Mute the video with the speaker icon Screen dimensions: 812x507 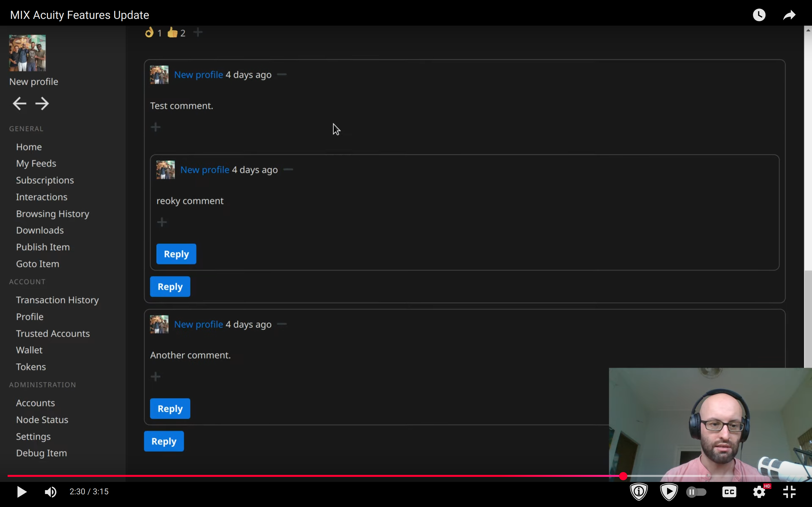coord(50,492)
